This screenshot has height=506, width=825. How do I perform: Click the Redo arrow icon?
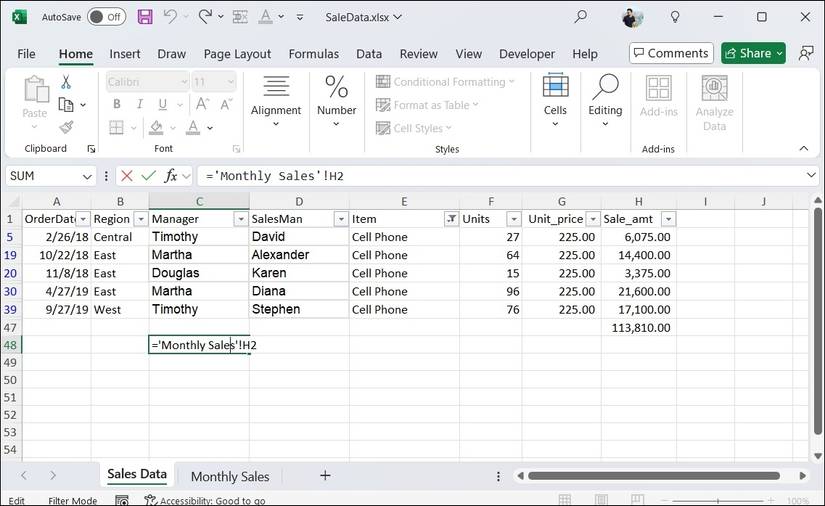point(205,17)
